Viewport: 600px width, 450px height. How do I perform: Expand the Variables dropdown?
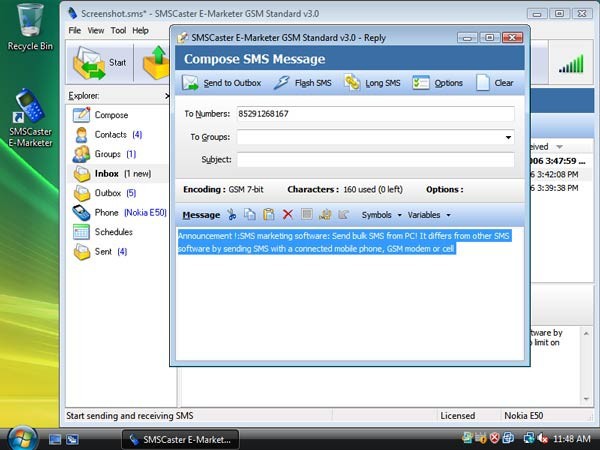click(428, 214)
